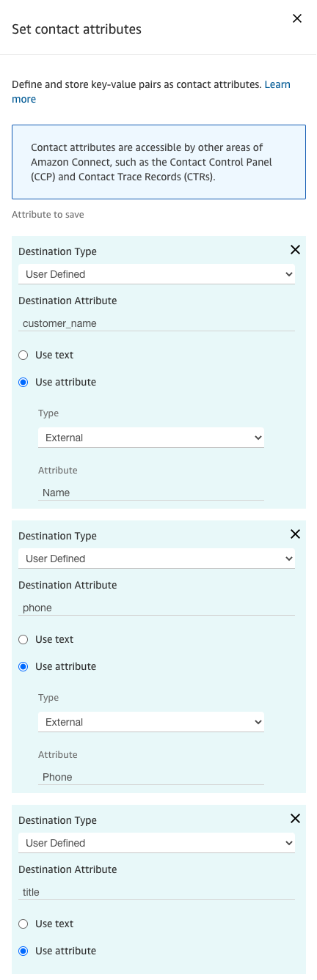Edit the phone destination attribute field
Image resolution: width=317 pixels, height=980 pixels.
click(x=156, y=607)
